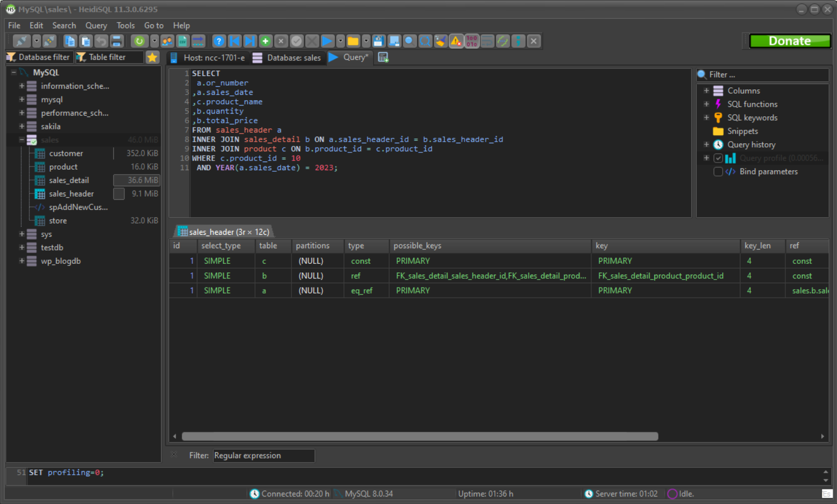Open the Search menu
This screenshot has width=837, height=504.
[64, 25]
